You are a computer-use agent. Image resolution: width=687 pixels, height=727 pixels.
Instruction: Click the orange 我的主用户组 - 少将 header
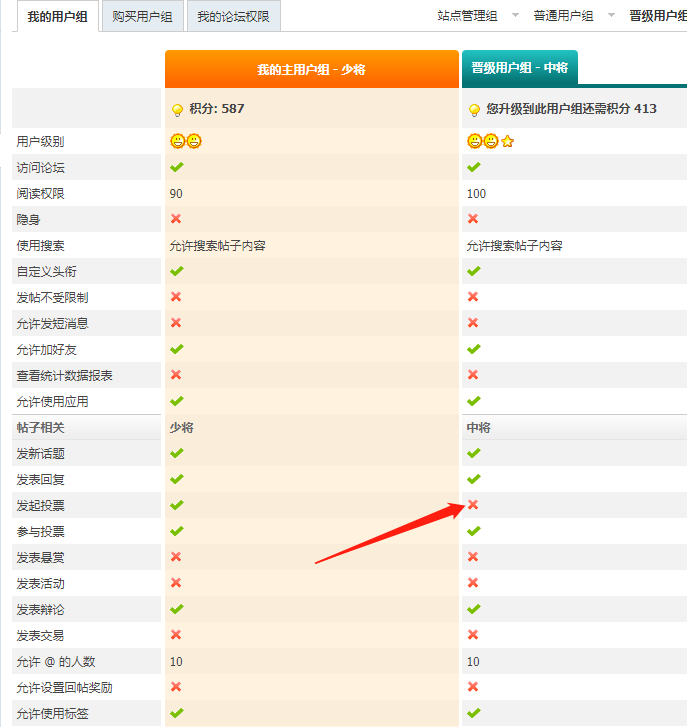pos(311,70)
